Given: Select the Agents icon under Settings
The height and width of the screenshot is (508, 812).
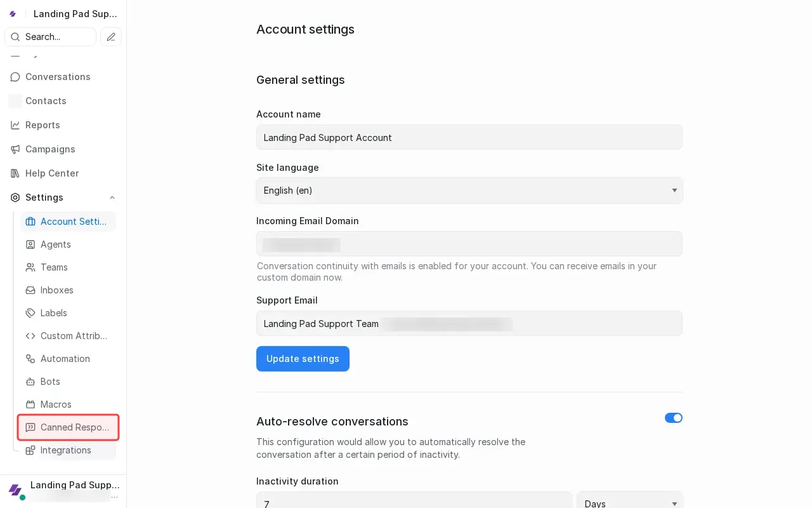Looking at the screenshot, I should coord(30,244).
